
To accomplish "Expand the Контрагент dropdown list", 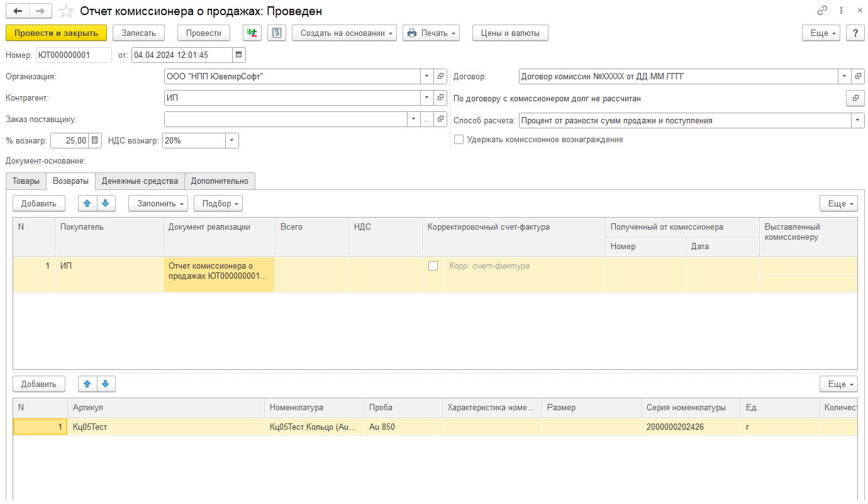I will pos(427,98).
